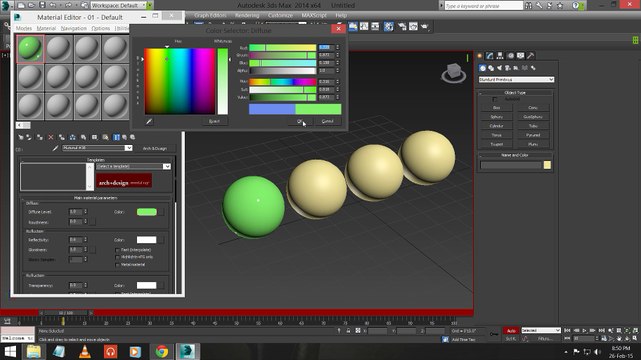Toggle the highlighted Show Shaded Material icon

117,137
